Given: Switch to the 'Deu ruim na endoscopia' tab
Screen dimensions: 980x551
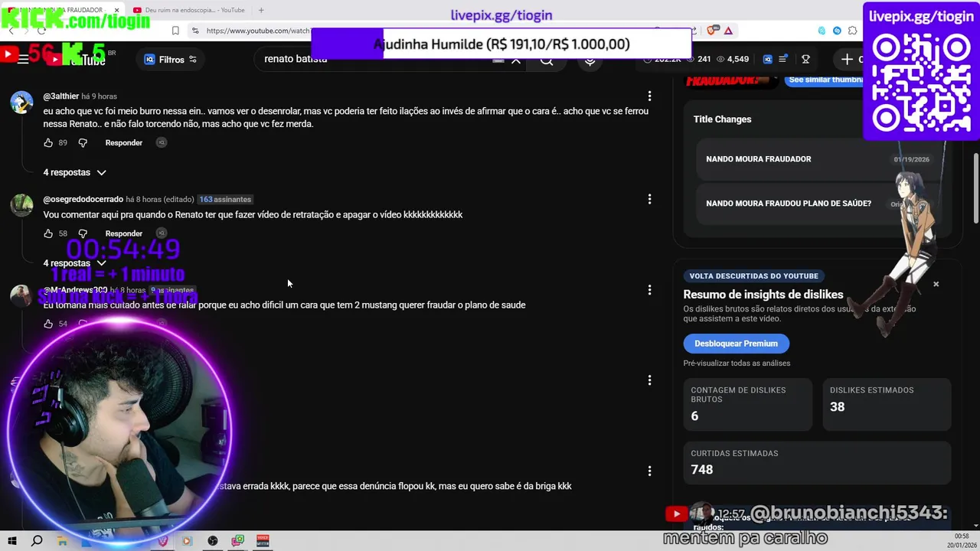Looking at the screenshot, I should (x=188, y=10).
